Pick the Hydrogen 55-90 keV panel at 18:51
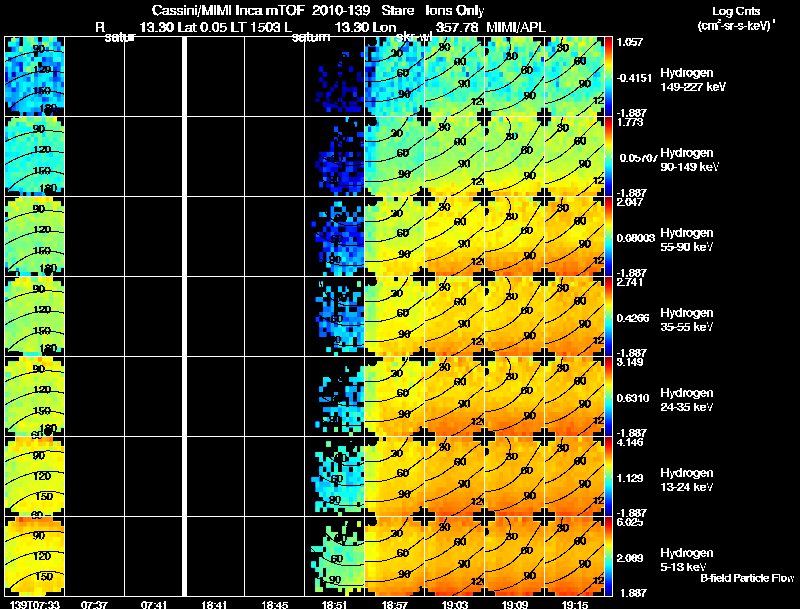 (335, 236)
